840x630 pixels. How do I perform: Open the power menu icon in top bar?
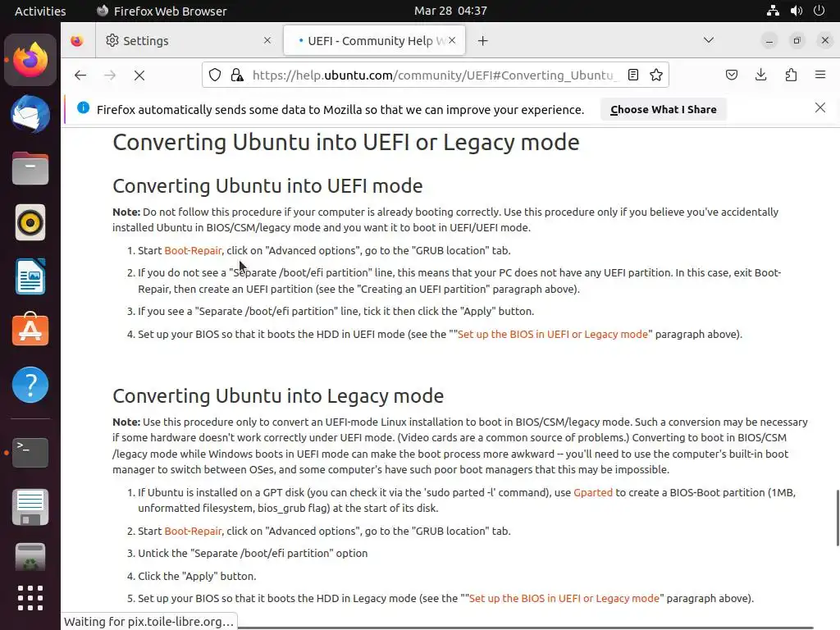click(819, 11)
